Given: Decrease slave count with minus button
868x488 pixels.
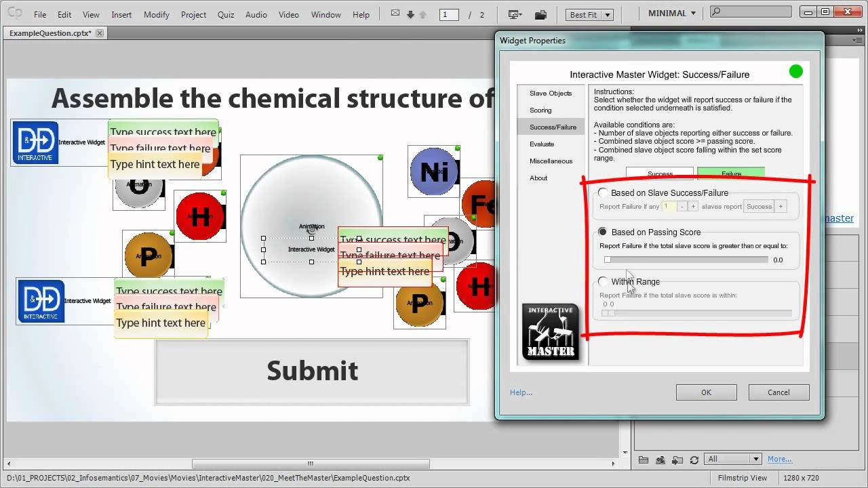Looking at the screenshot, I should (682, 207).
